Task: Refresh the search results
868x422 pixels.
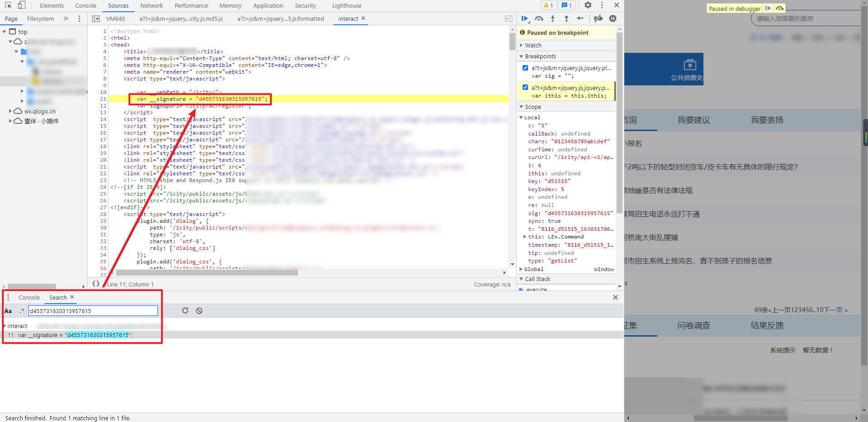Action: coord(185,310)
